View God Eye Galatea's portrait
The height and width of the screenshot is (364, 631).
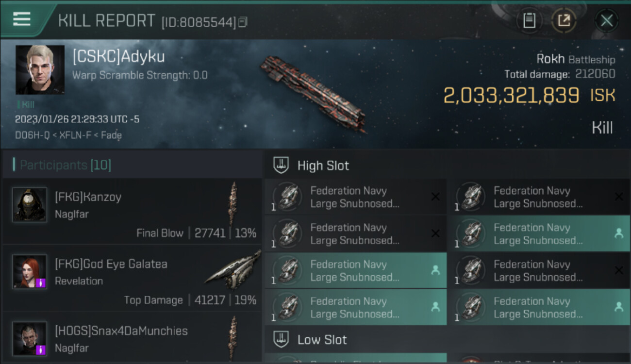(x=30, y=272)
